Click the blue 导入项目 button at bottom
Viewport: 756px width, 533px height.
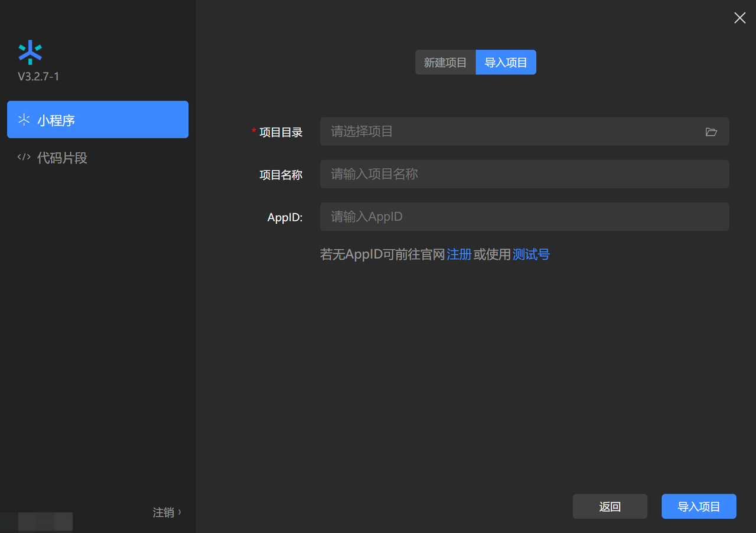699,506
